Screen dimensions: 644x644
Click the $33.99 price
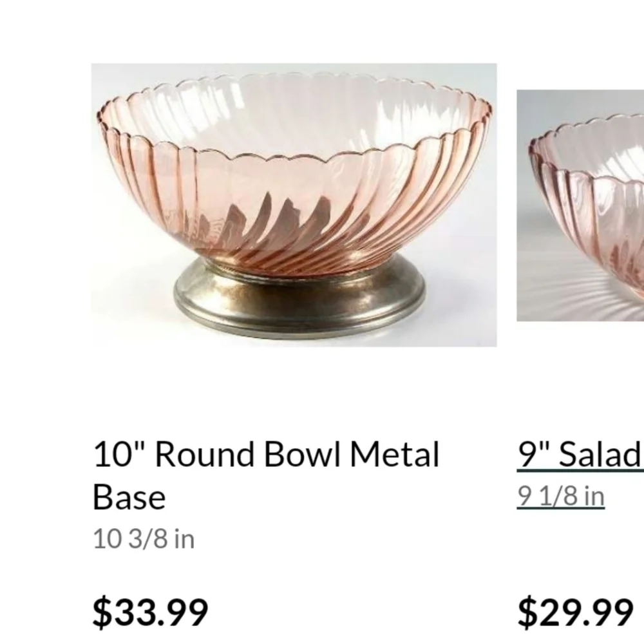tap(150, 612)
